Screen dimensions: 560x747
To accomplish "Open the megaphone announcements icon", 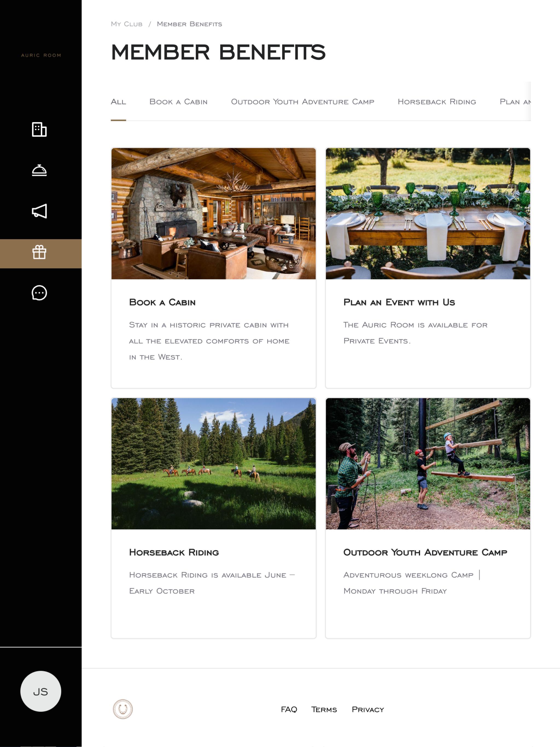I will coord(39,211).
